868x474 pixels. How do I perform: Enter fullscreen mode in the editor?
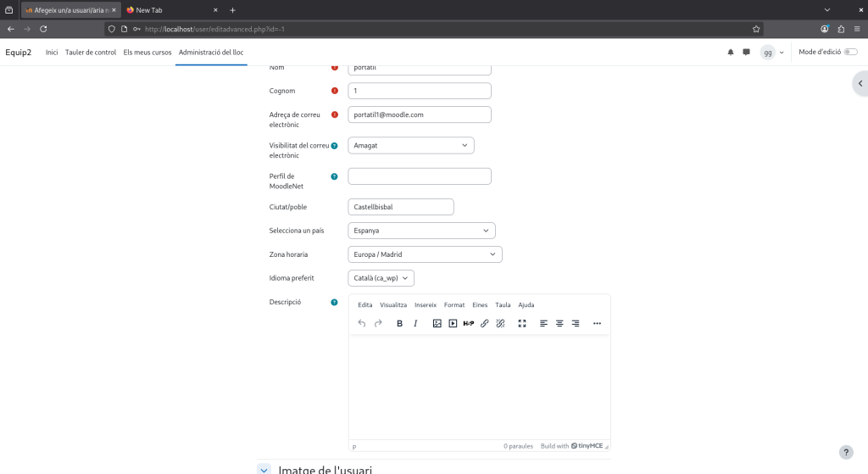click(522, 323)
